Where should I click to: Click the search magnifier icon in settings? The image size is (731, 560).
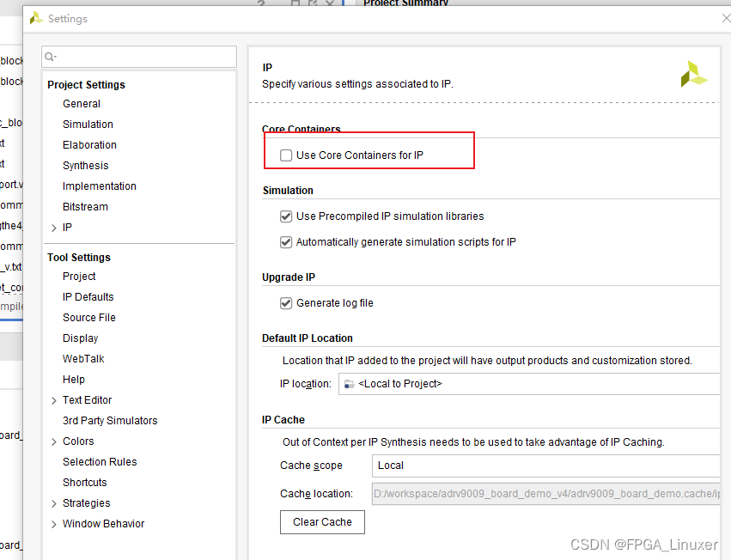[x=50, y=57]
